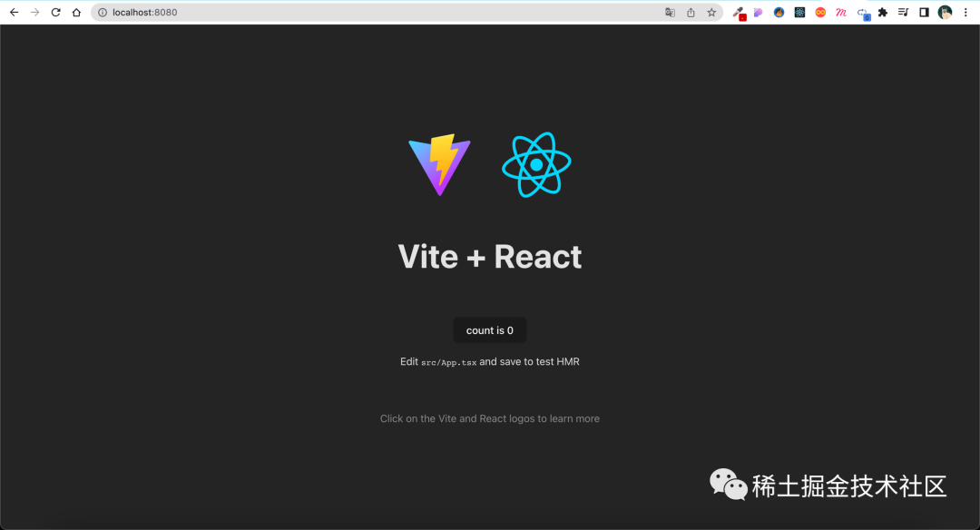The image size is (980, 530).
Task: Open the color picker eyedropper extension
Action: [x=739, y=13]
